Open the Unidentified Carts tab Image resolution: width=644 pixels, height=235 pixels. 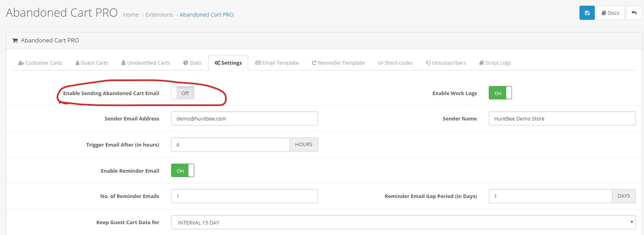pyautogui.click(x=146, y=63)
